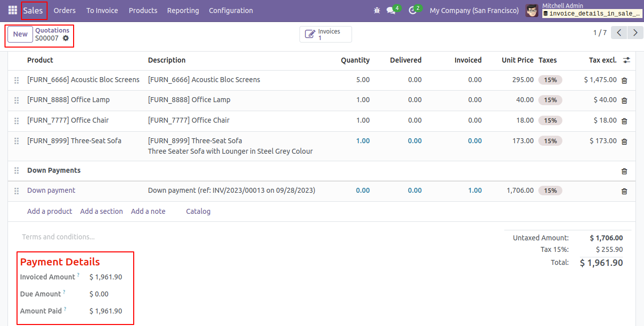The width and height of the screenshot is (644, 326).
Task: Click the Unit Price column header
Action: click(x=518, y=60)
